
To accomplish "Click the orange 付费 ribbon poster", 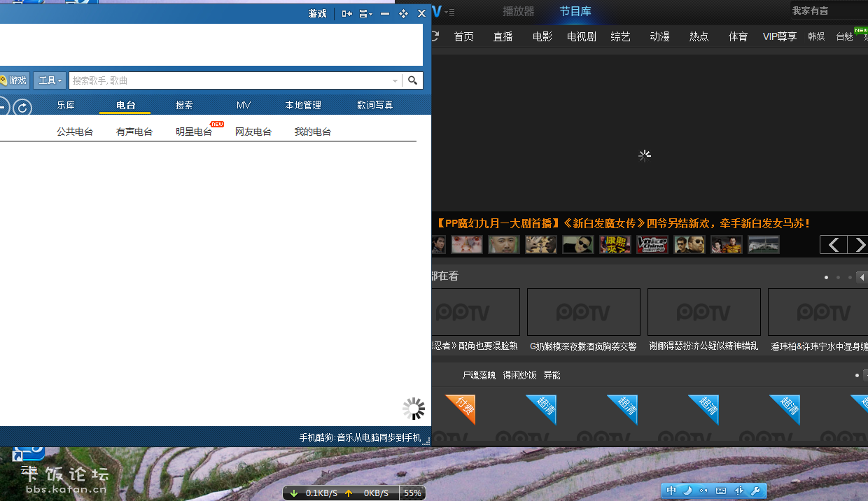I will 461,409.
